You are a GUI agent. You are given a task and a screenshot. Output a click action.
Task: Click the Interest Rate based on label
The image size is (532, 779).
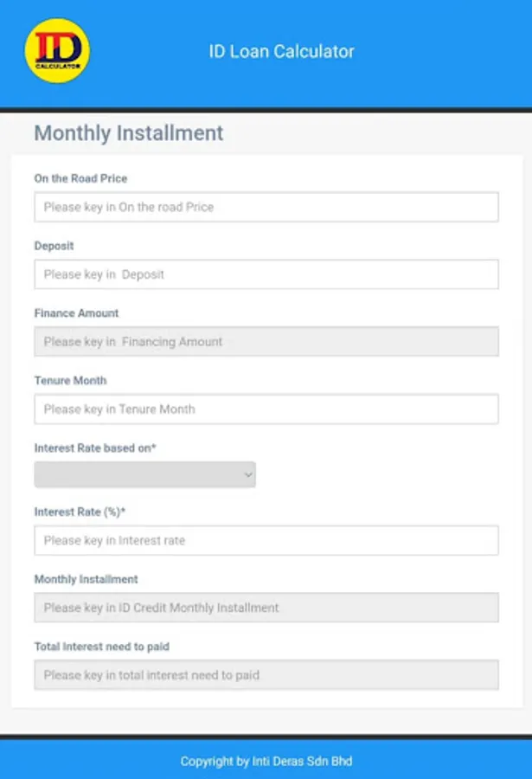[94, 448]
